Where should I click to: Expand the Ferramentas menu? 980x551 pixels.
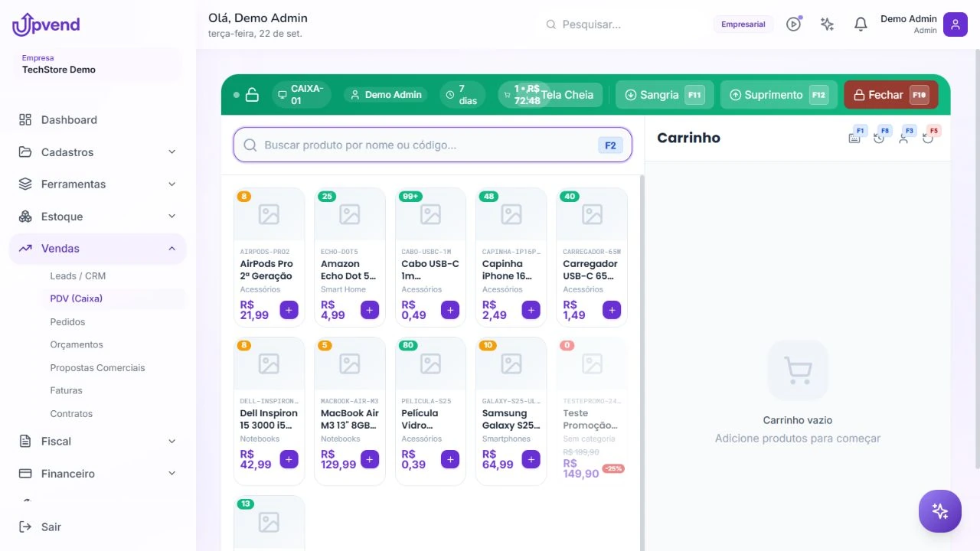coord(98,184)
